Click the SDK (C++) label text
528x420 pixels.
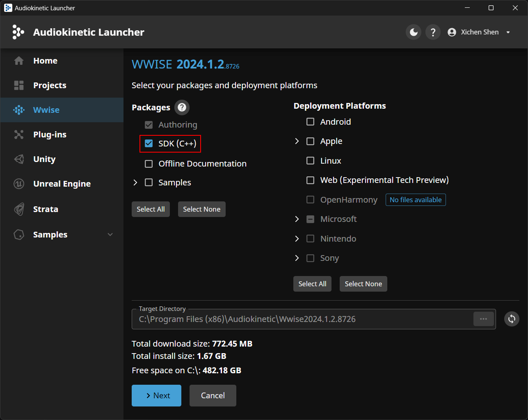pyautogui.click(x=177, y=144)
